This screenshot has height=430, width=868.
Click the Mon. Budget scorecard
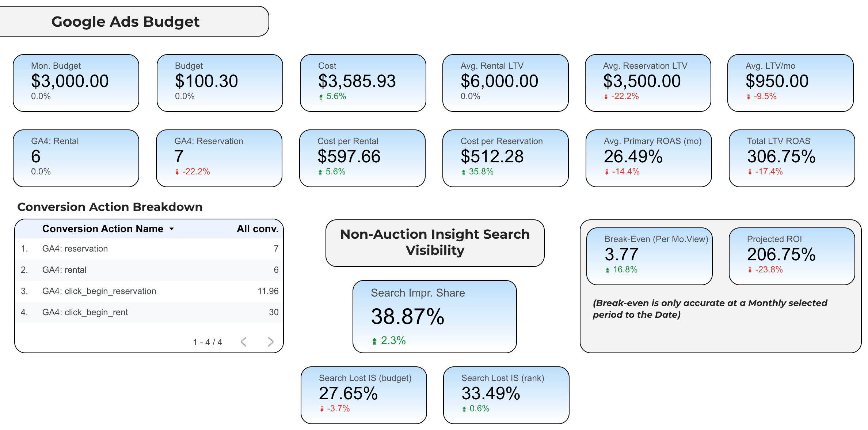pos(76,83)
